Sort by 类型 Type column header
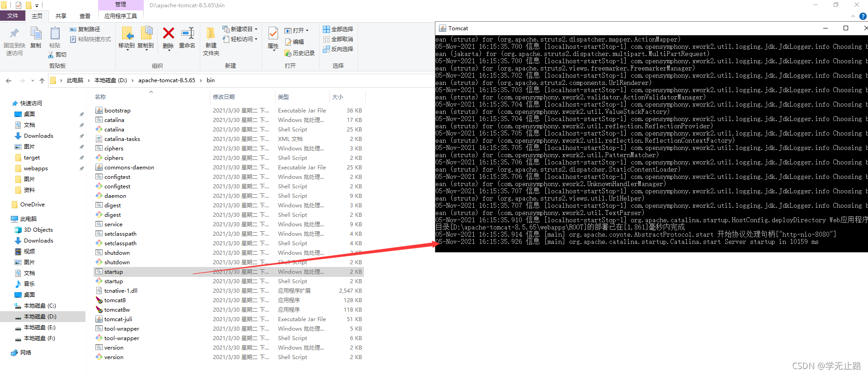The width and height of the screenshot is (868, 374). click(x=283, y=97)
